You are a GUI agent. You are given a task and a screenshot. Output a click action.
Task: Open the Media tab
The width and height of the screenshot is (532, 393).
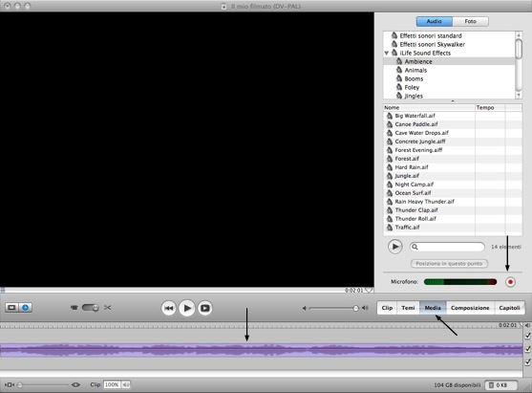click(x=433, y=308)
